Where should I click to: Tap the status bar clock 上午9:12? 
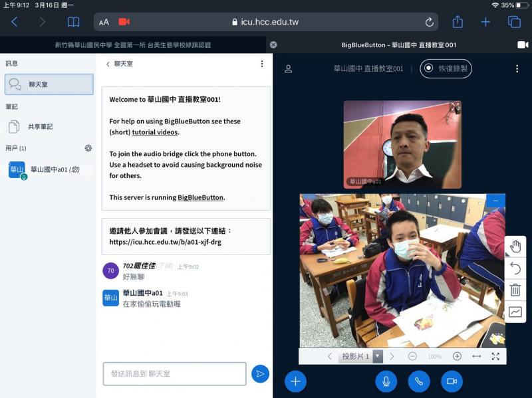coord(16,5)
